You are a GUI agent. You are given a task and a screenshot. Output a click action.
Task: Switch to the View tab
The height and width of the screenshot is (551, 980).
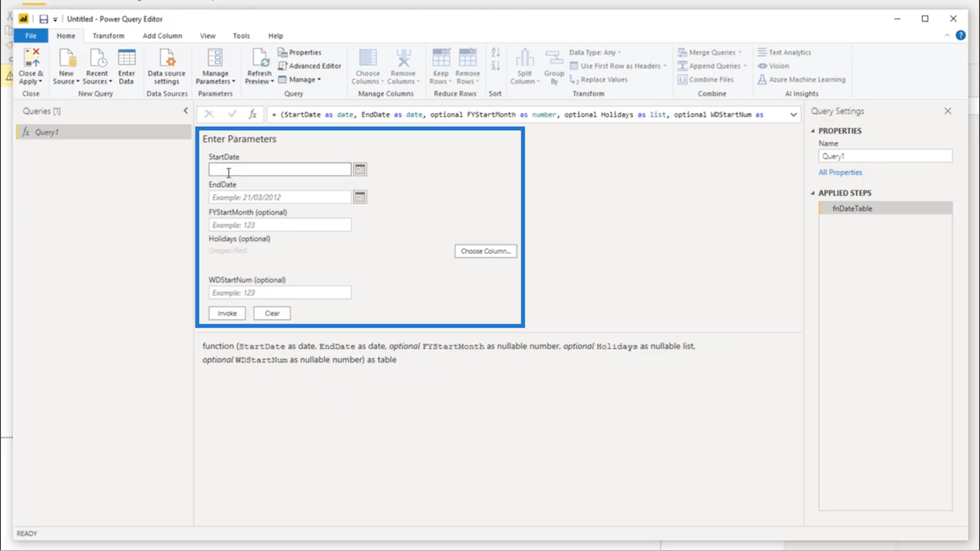coord(208,36)
